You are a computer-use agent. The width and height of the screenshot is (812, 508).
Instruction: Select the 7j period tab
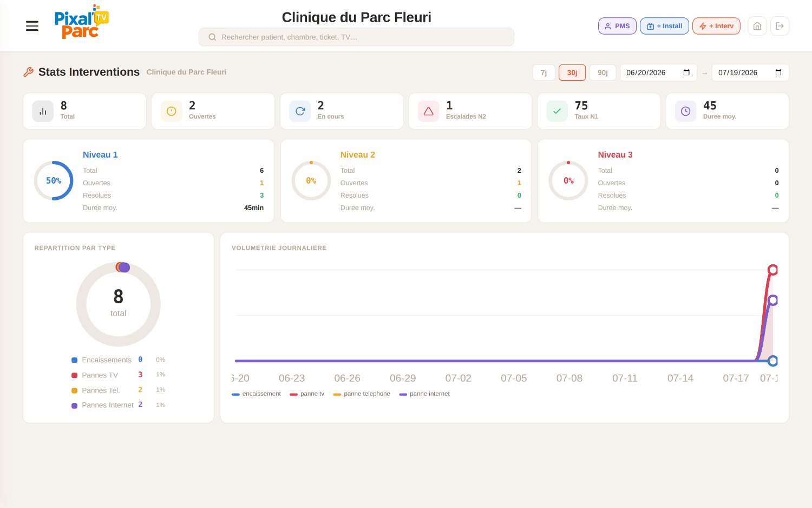pyautogui.click(x=543, y=73)
